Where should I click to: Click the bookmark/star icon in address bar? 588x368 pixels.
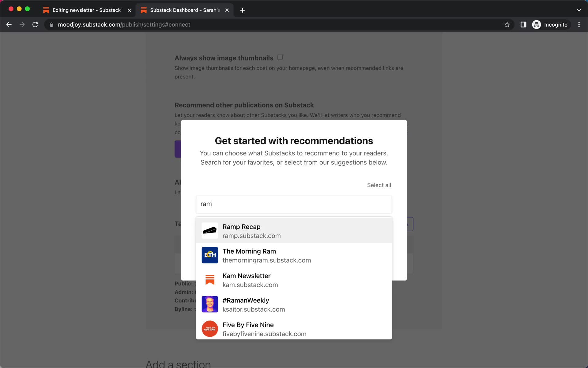pyautogui.click(x=507, y=25)
